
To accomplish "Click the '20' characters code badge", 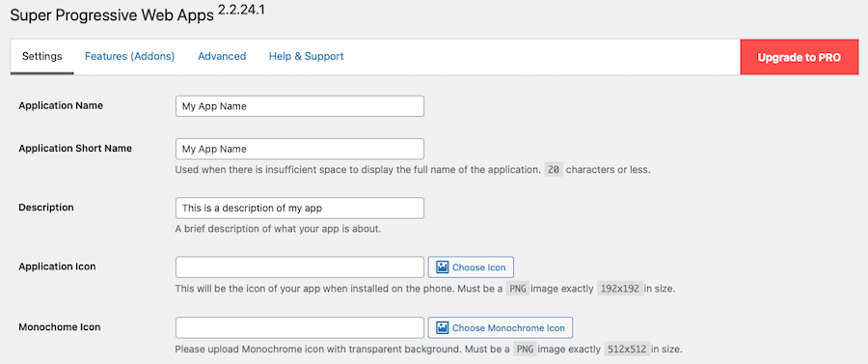I will coord(553,170).
